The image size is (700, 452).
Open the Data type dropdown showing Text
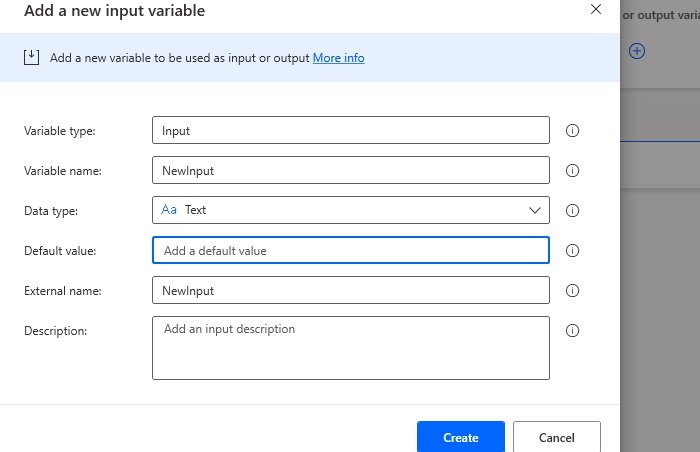pos(350,210)
